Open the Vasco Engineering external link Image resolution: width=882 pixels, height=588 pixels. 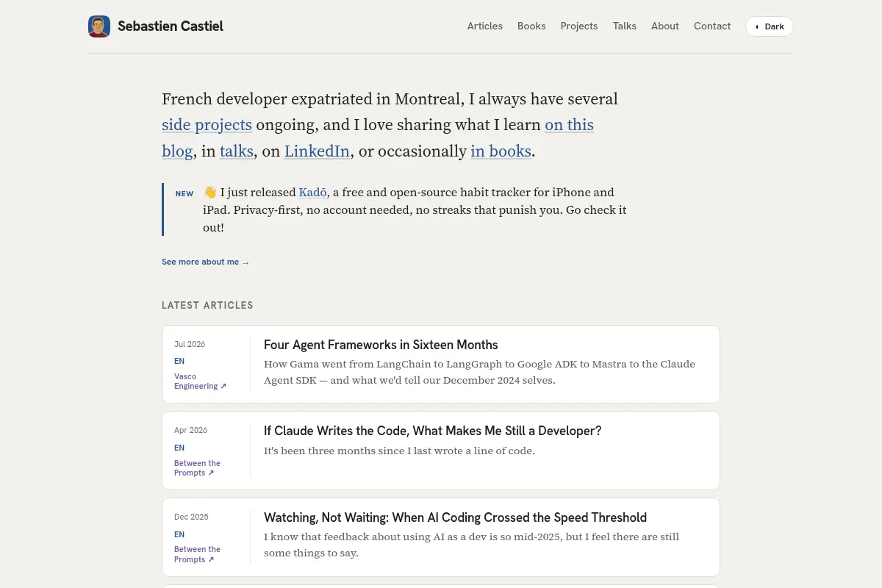click(x=200, y=381)
